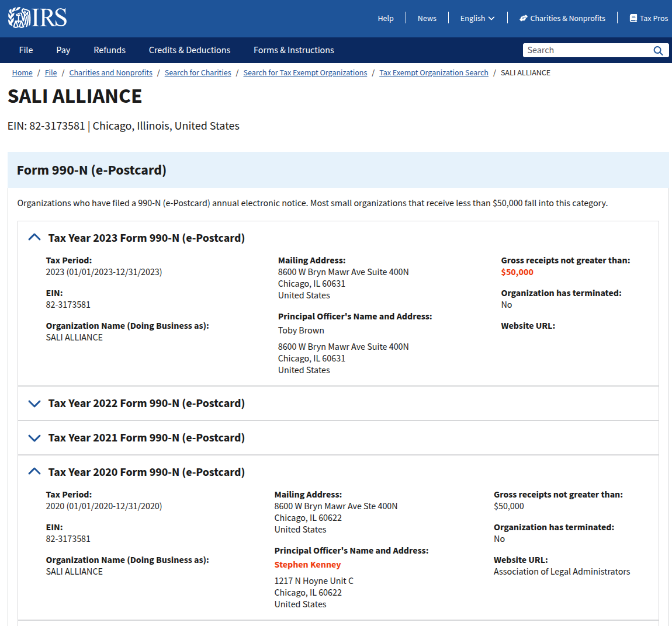This screenshot has width=672, height=626.
Task: Click 8600 W Bryn Mawr Ave Ste 400N address
Action: click(x=335, y=506)
